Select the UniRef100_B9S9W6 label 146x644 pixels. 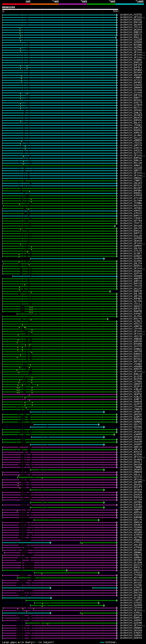[131, 45]
